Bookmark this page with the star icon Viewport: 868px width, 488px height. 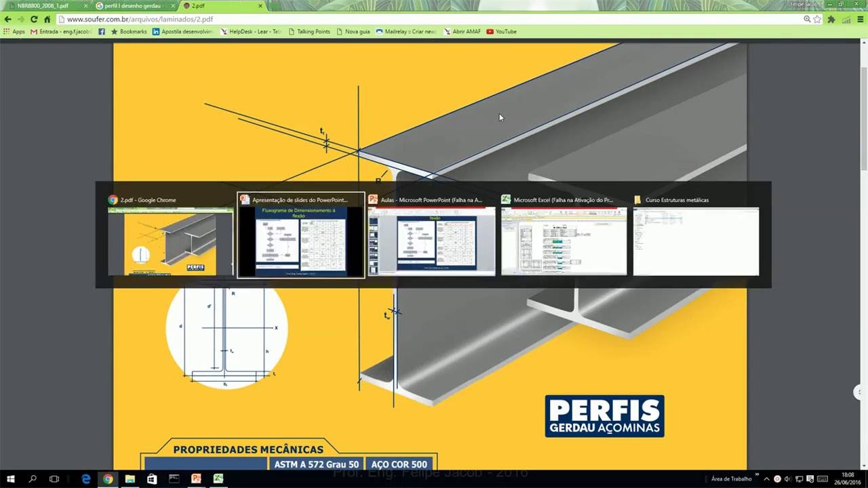[x=817, y=19]
